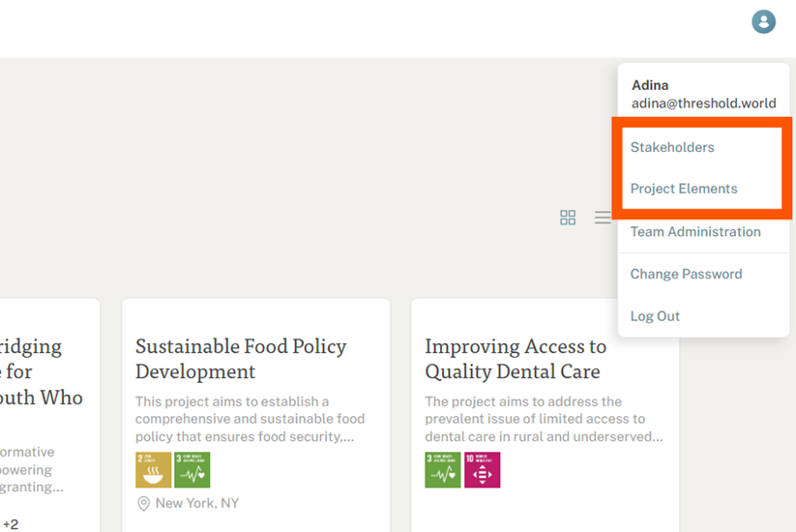Open Improving Access to Quality Dental Care project
This screenshot has width=796, height=532.
[516, 359]
